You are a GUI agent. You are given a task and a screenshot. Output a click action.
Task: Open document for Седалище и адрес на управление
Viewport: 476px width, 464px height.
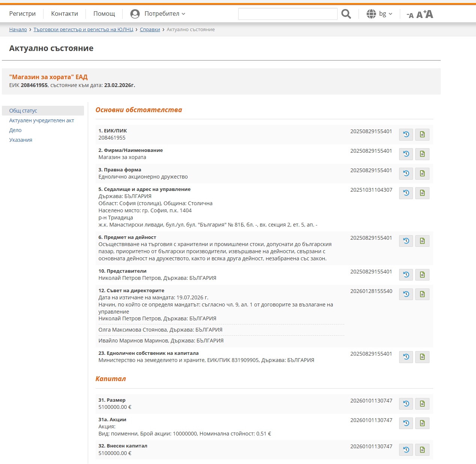[x=422, y=193]
